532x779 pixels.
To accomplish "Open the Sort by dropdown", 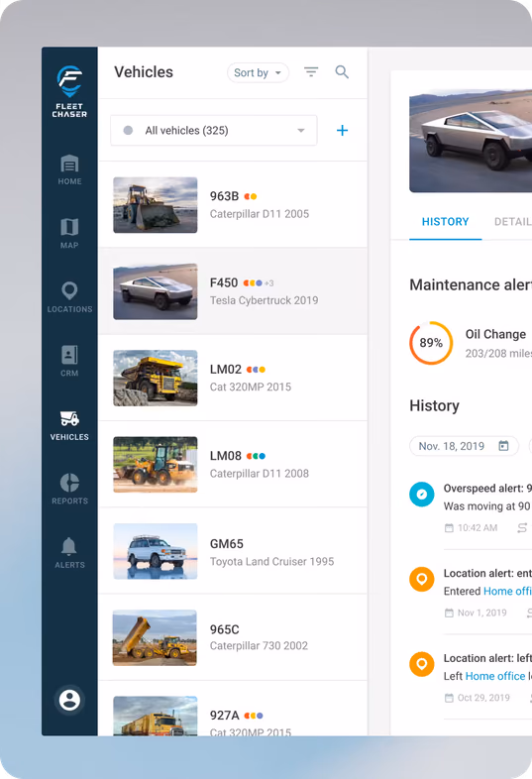I will [258, 72].
